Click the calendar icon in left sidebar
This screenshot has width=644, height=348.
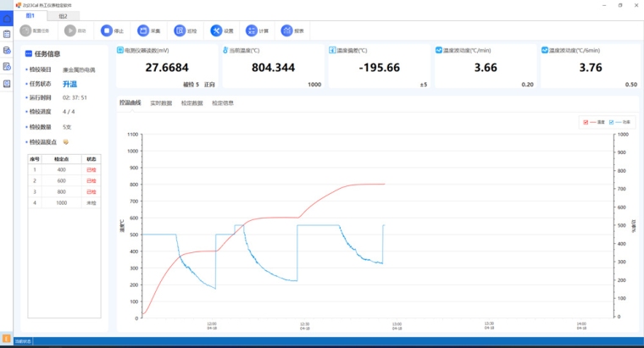pos(7,35)
